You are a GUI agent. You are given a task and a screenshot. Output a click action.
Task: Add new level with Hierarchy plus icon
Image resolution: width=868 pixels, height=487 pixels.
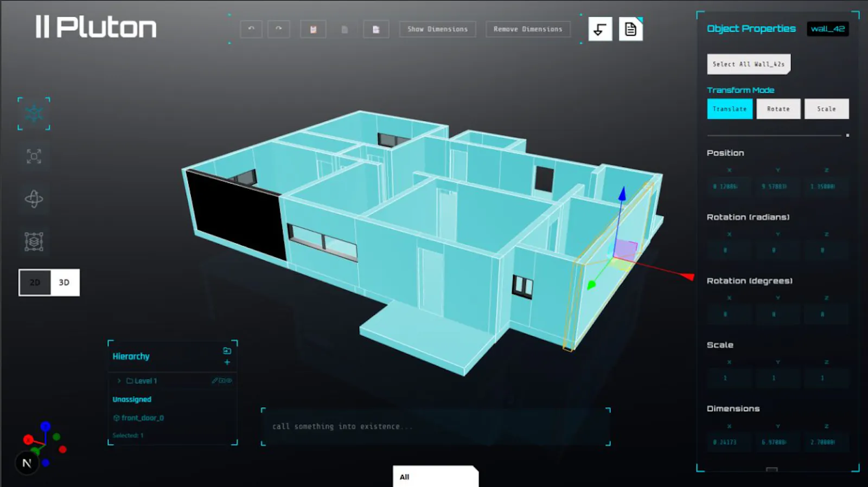227,362
